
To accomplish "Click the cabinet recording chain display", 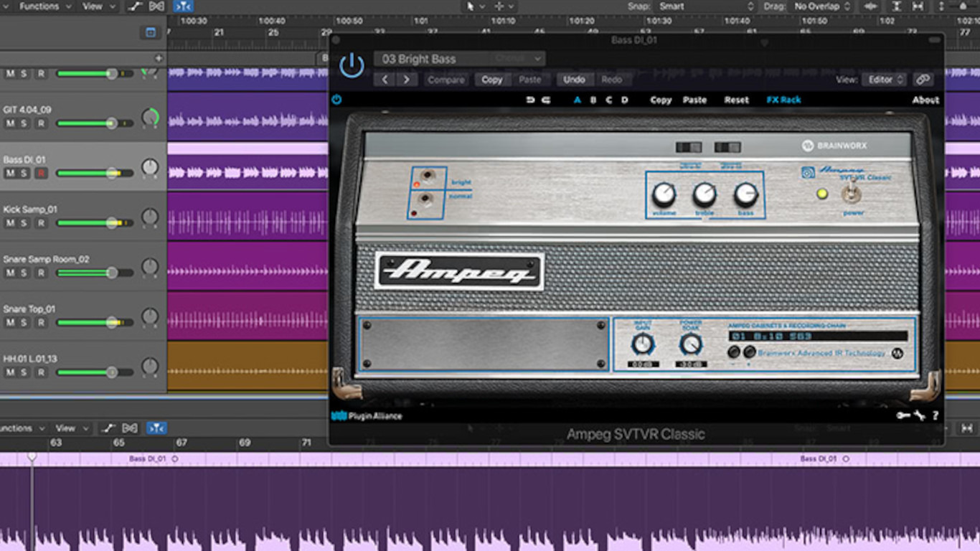I will coord(819,336).
